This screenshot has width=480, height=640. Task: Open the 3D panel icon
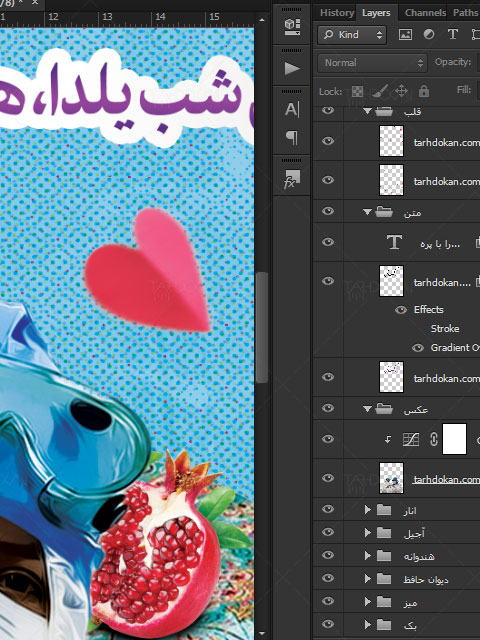[292, 27]
